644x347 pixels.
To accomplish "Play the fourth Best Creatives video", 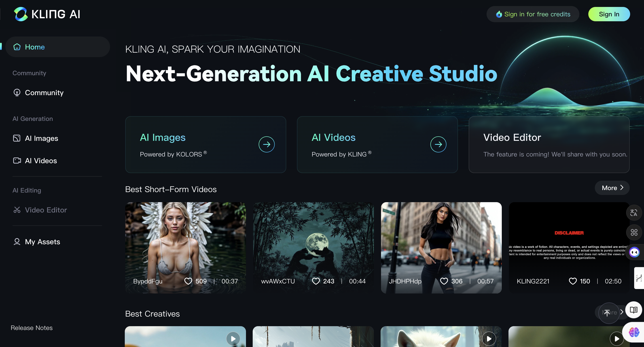I will [617, 339].
